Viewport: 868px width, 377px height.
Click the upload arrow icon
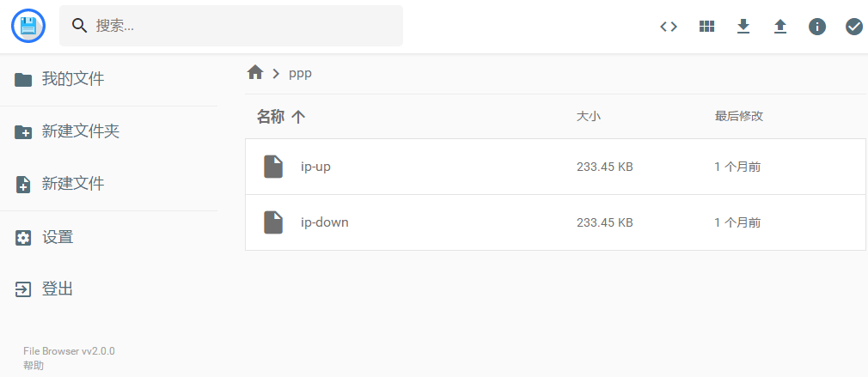pos(780,27)
